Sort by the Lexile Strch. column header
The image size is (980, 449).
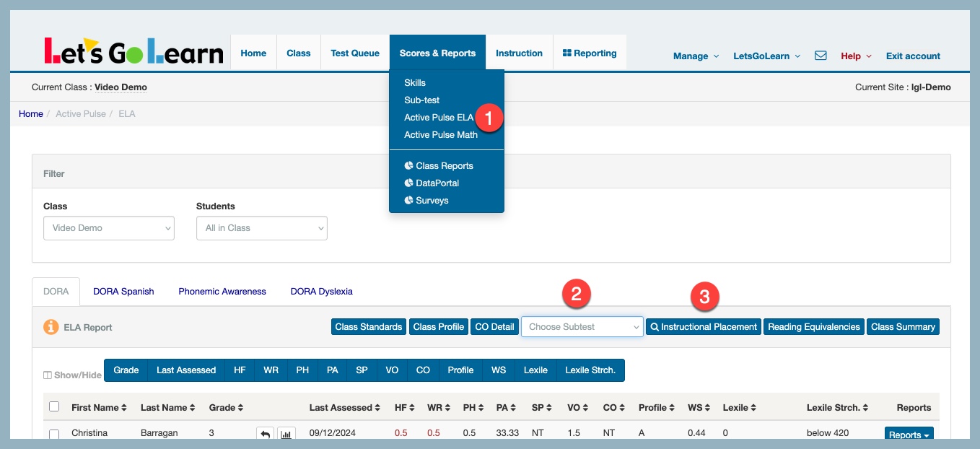click(x=837, y=408)
